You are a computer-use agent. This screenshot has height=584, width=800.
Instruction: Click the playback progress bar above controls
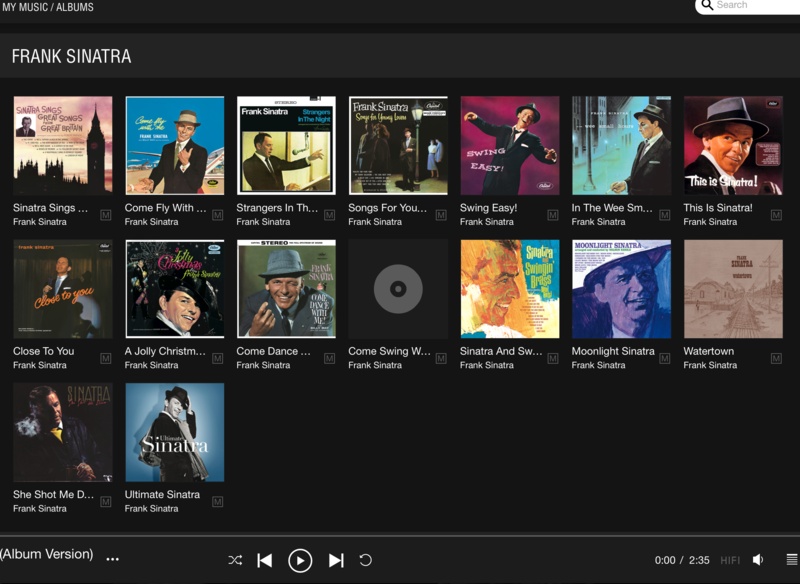point(400,535)
